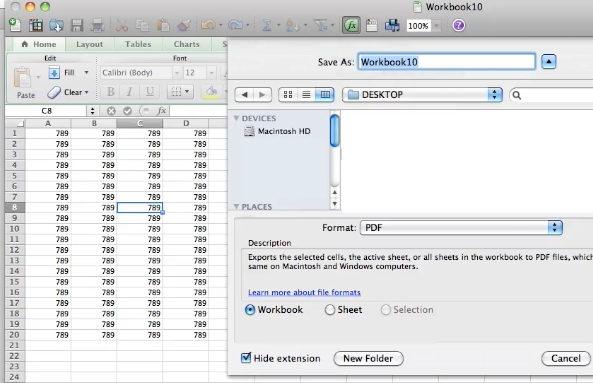Click the Fill down arrow icon
The image size is (593, 383).
pyautogui.click(x=54, y=72)
